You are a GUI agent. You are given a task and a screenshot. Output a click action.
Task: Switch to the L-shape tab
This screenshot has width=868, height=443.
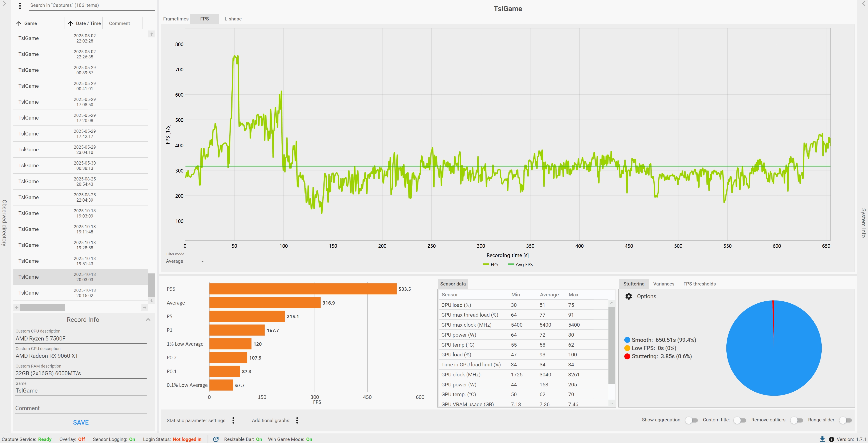[233, 19]
